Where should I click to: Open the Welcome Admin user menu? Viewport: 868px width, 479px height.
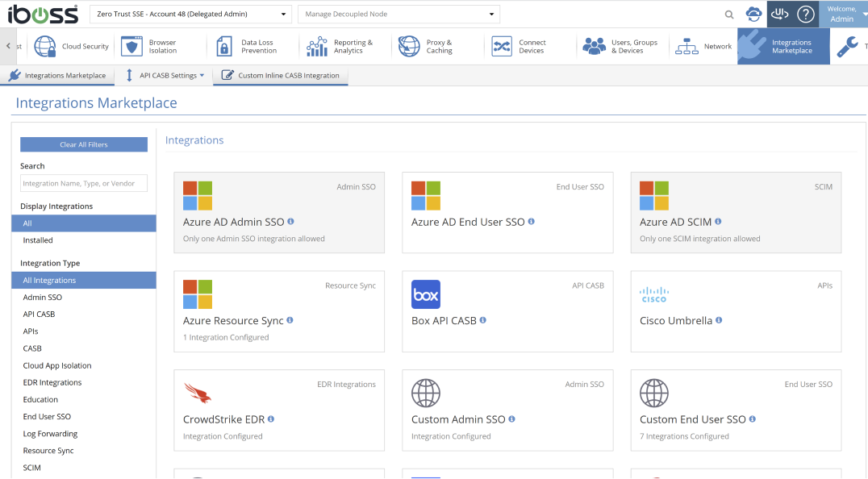[843, 15]
